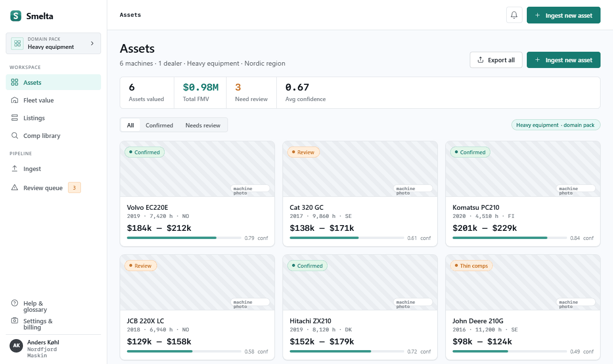
Task: Open the Cat 320 GC machine photo
Action: tap(360, 169)
